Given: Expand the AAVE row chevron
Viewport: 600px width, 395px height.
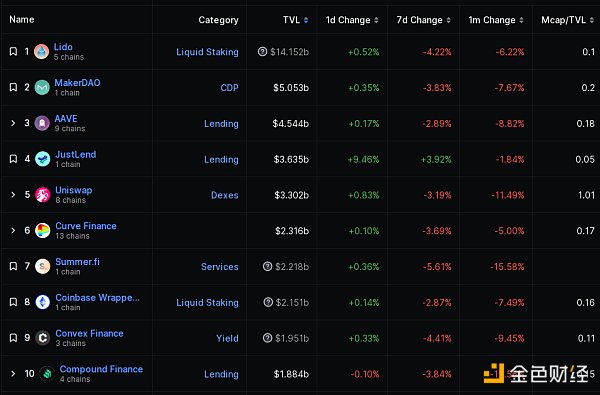Looking at the screenshot, I should [x=13, y=123].
